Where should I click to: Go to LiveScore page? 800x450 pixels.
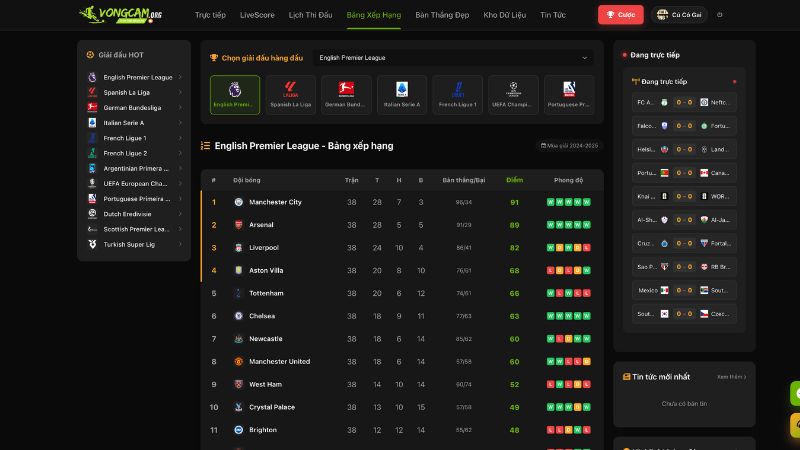point(257,15)
